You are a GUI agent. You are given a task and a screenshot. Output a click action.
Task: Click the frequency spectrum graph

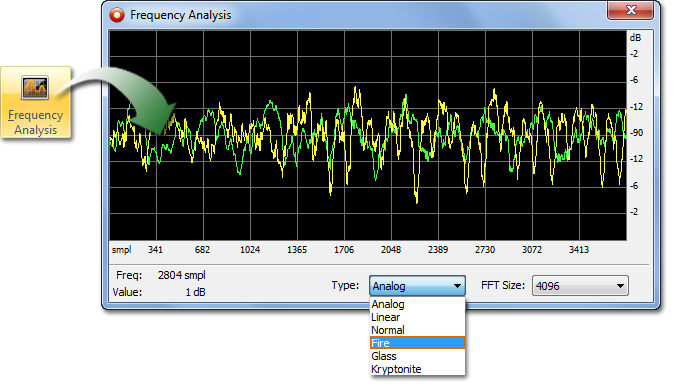368,135
